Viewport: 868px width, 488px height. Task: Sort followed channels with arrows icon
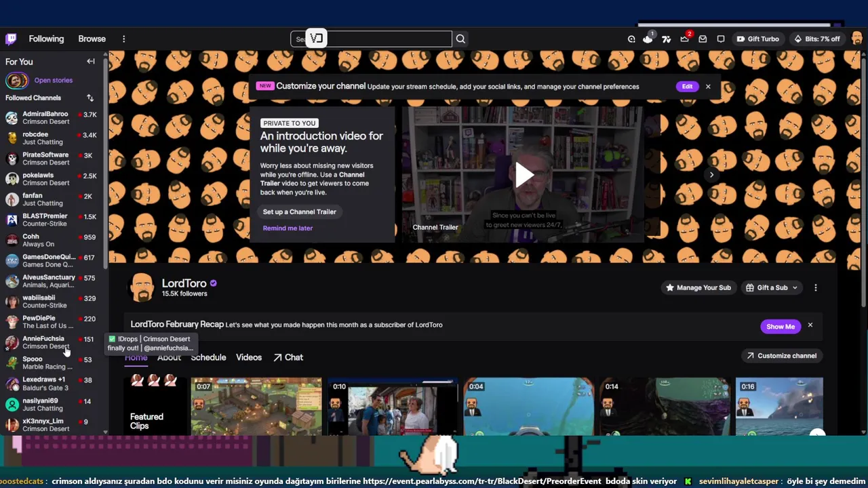90,98
